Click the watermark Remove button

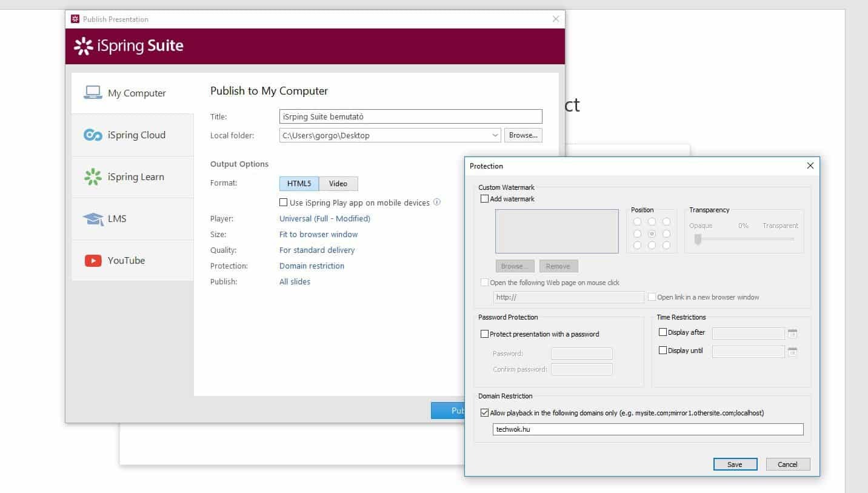click(x=558, y=266)
